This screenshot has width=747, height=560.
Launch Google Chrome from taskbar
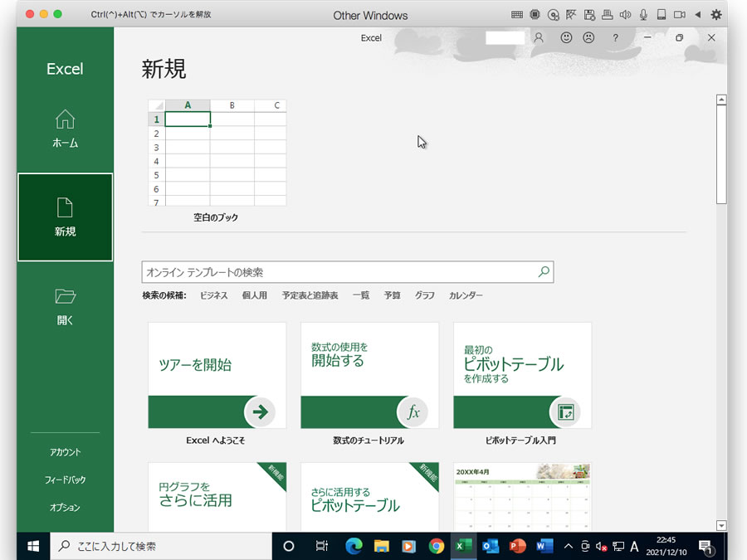pyautogui.click(x=436, y=546)
